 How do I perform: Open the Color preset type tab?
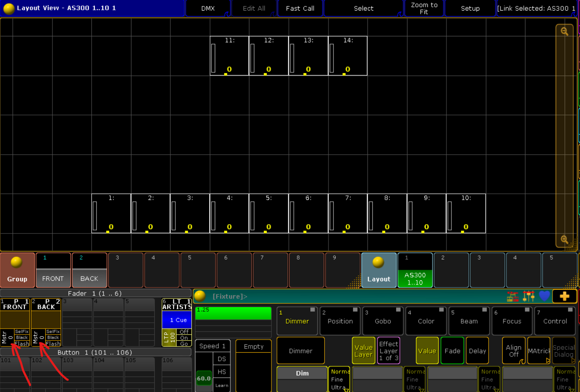(x=426, y=321)
